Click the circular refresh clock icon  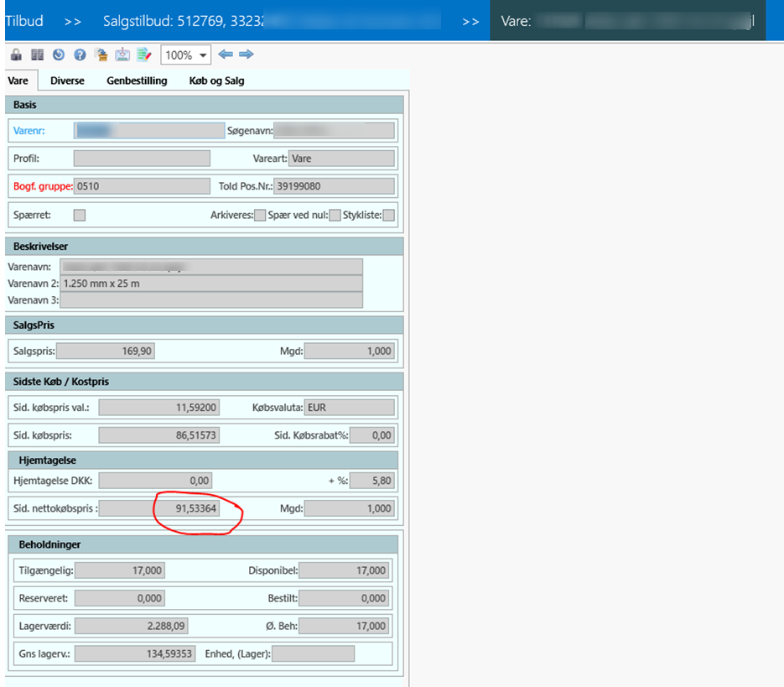(x=59, y=55)
